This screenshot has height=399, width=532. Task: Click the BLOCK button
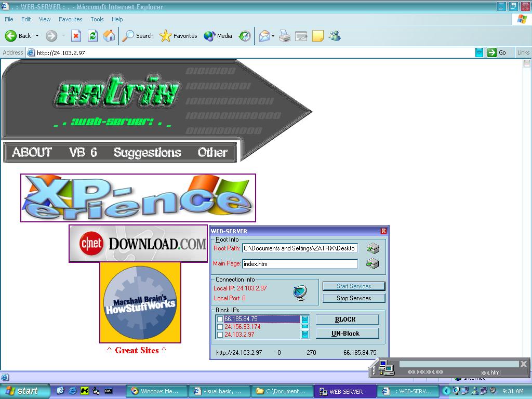tap(347, 320)
